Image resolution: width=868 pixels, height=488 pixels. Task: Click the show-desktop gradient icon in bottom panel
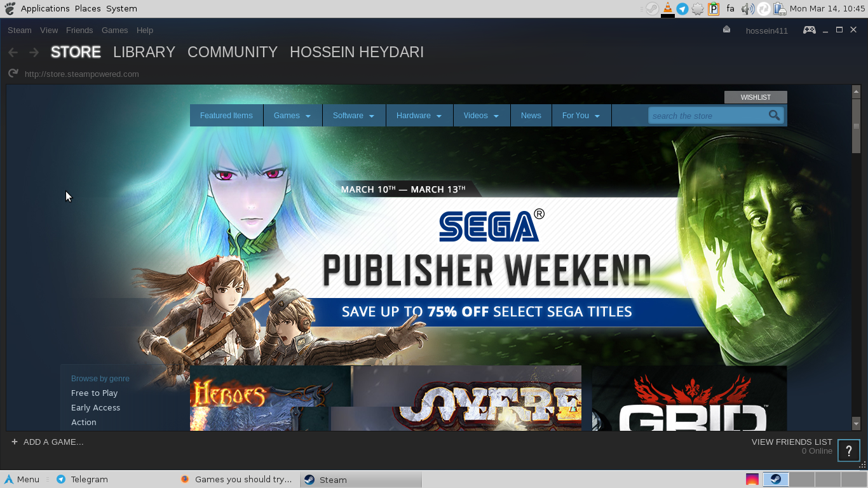point(752,479)
